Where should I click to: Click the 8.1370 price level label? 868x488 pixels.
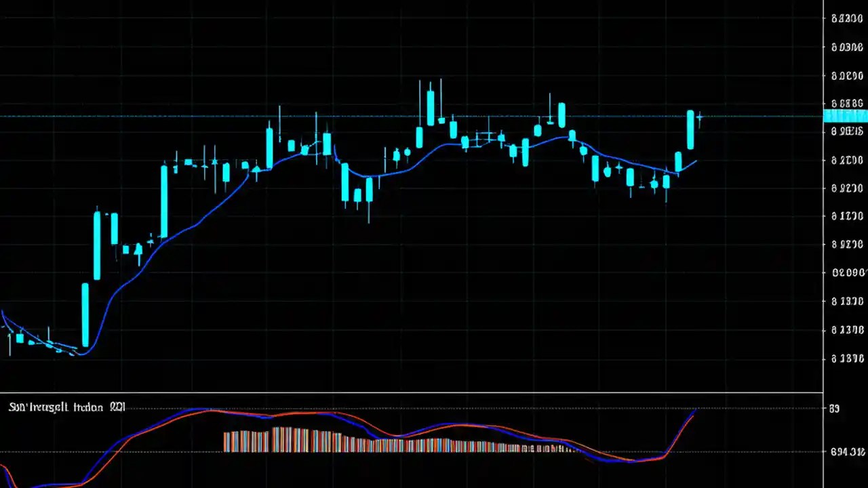(x=846, y=302)
